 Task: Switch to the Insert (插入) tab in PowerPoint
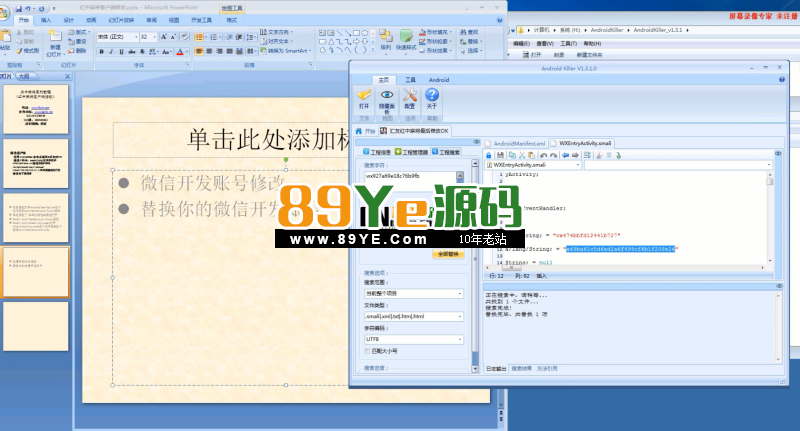click(x=46, y=20)
